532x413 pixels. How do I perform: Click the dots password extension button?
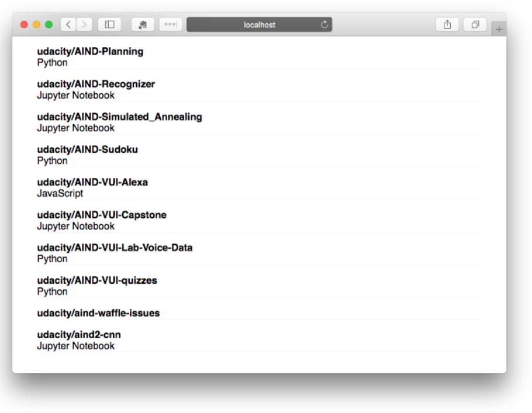pyautogui.click(x=171, y=25)
